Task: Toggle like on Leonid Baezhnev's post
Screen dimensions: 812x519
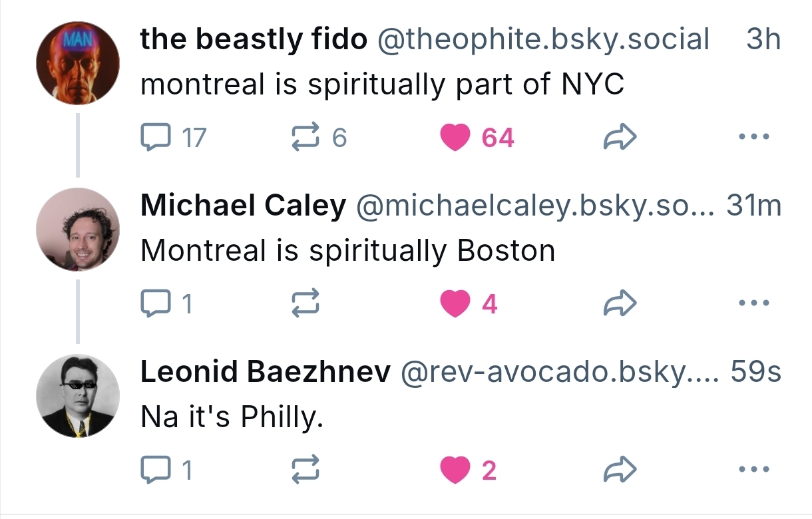Action: 455,470
